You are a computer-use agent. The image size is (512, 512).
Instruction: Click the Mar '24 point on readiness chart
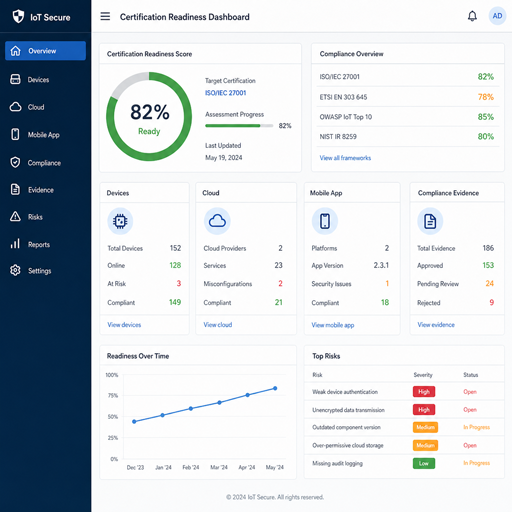[x=219, y=403]
